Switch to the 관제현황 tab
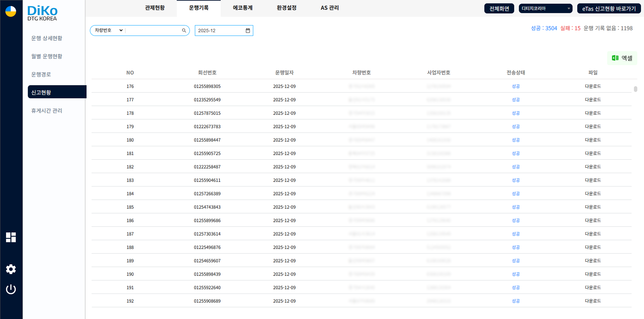 pyautogui.click(x=155, y=8)
